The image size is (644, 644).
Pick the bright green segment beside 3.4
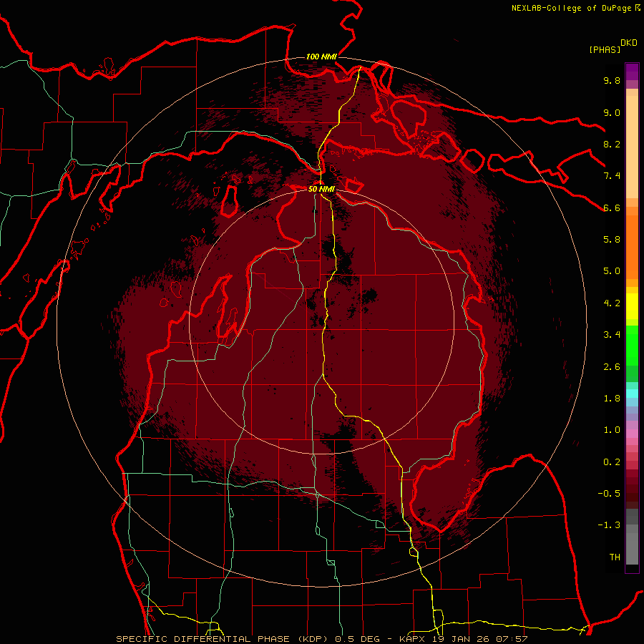tap(632, 346)
